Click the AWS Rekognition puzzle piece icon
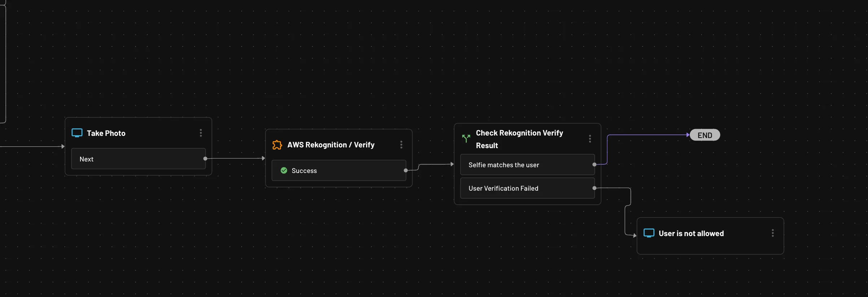This screenshot has width=868, height=297. 277,145
